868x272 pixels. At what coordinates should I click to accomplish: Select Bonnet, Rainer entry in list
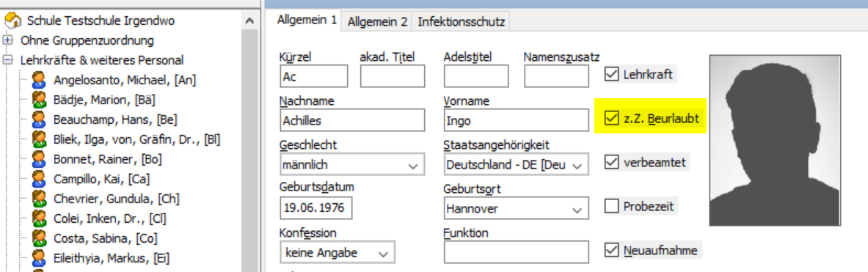(x=107, y=159)
